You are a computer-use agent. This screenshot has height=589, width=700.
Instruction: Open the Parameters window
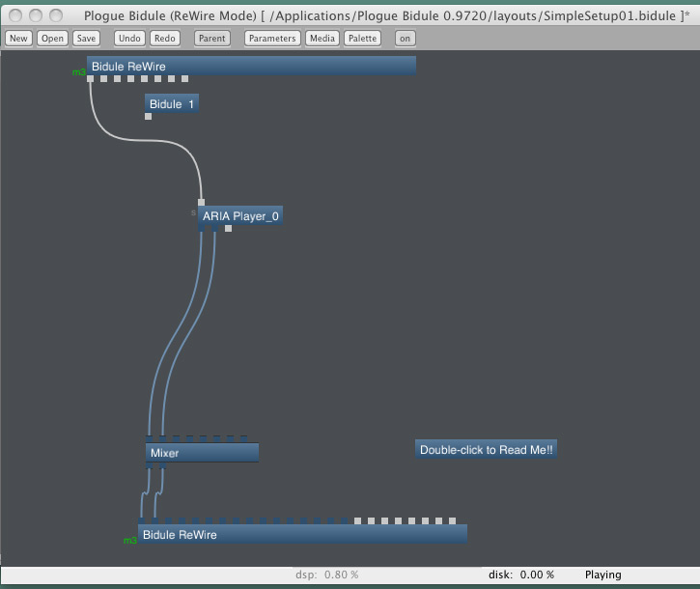(272, 39)
